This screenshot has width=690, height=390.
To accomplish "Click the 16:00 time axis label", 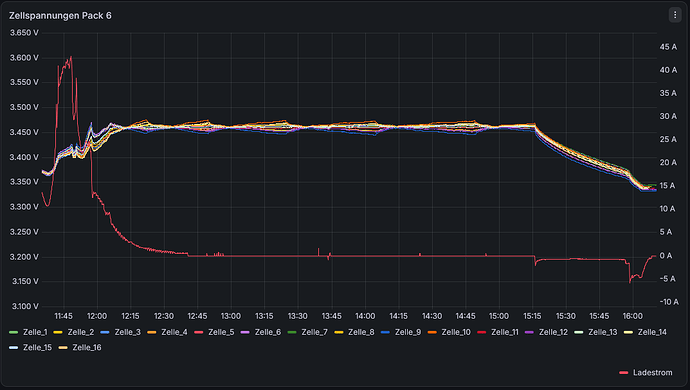I will (x=632, y=316).
